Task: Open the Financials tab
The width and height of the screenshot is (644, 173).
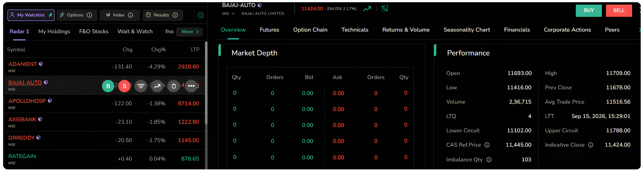Action: [x=517, y=30]
